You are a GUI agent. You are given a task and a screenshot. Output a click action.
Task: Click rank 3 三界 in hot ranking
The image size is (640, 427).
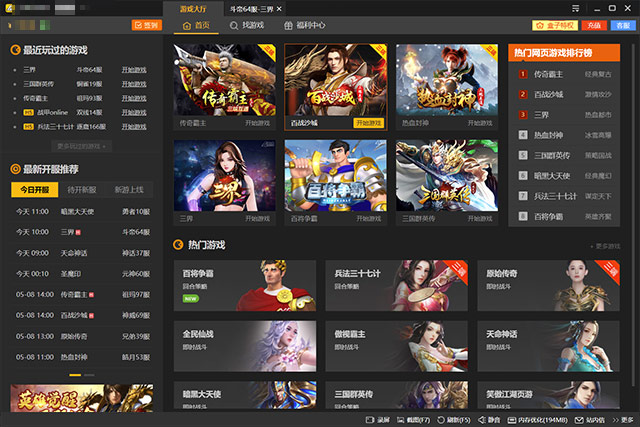coord(564,115)
